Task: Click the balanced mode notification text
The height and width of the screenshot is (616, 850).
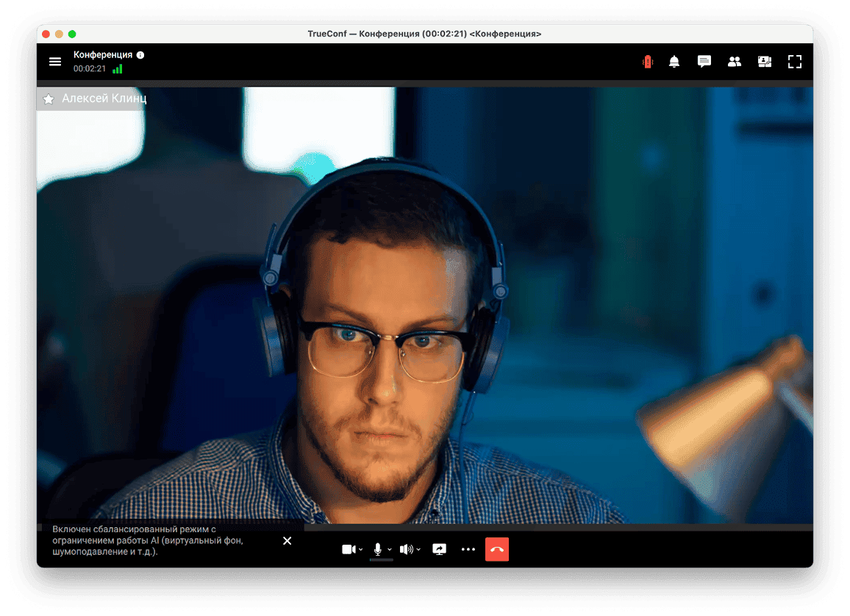Action: (x=148, y=541)
